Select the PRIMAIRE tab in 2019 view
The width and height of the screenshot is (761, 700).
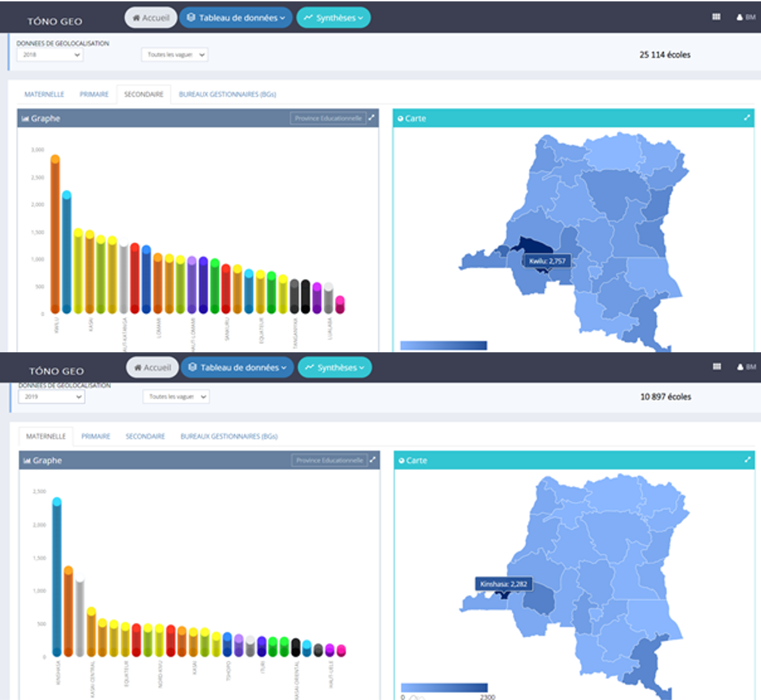pos(95,436)
